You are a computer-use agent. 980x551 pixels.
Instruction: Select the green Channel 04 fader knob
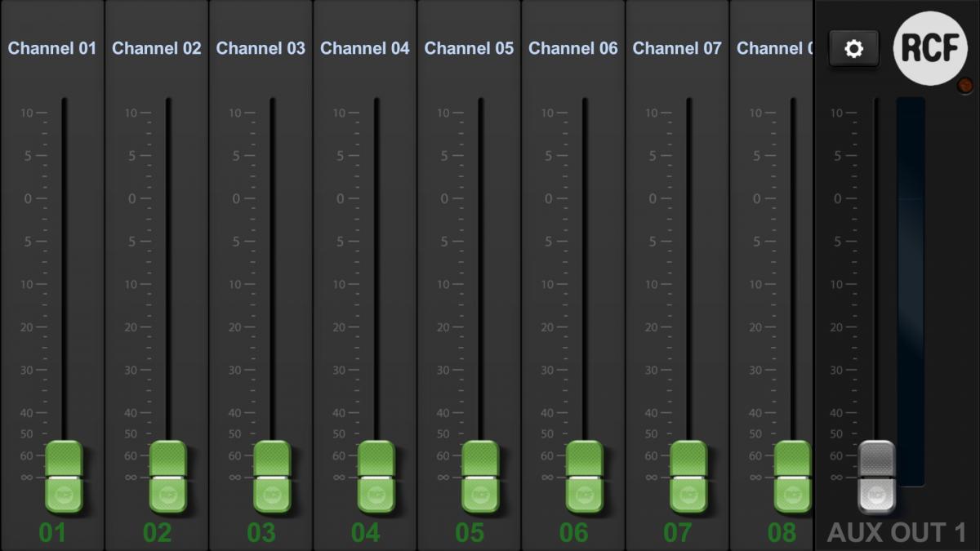[376, 477]
